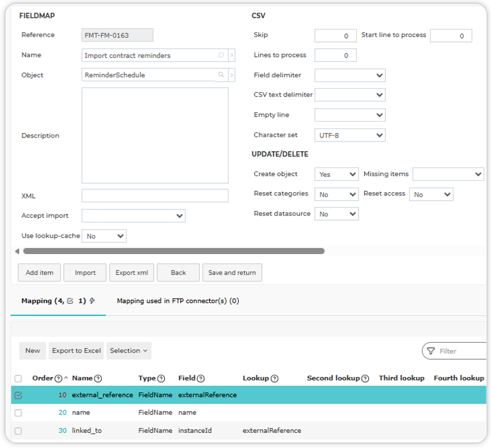491x448 pixels.
Task: Click the Import button
Action: pos(85,272)
